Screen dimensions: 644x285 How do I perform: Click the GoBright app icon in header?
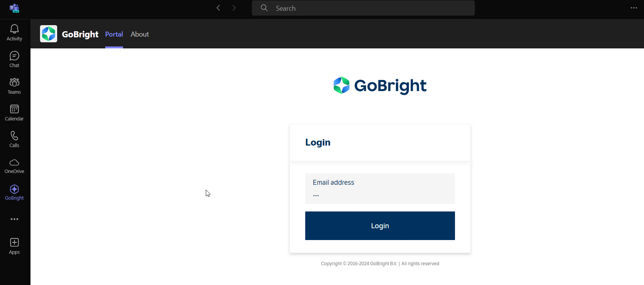(x=48, y=34)
